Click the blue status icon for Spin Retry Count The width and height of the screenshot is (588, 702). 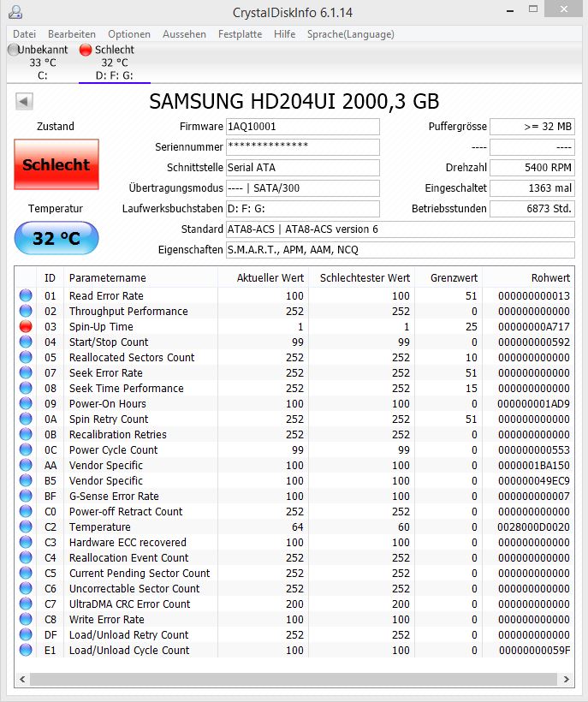(26, 419)
